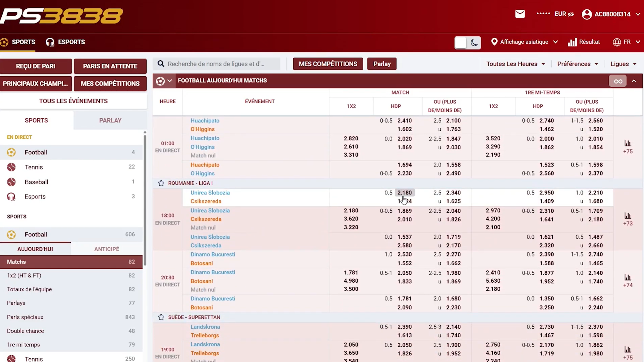Switch on dark mode toggle
The image size is (644, 362).
point(468,43)
